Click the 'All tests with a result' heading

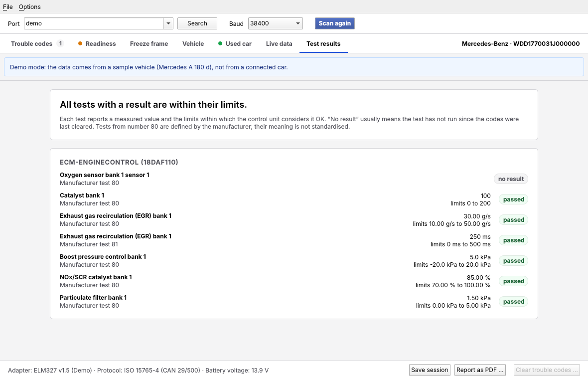(153, 104)
